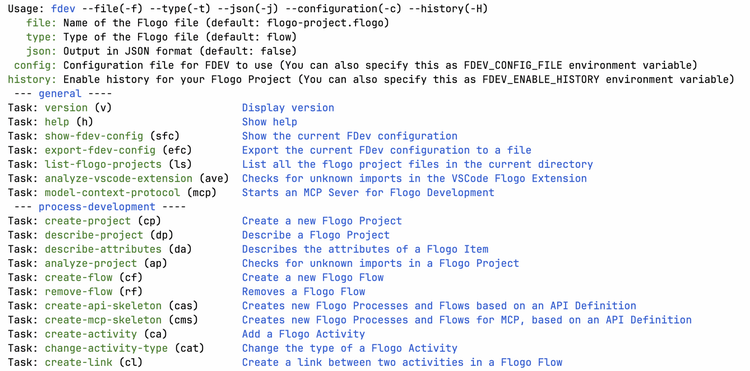Image resolution: width=750 pixels, height=371 pixels.
Task: Click 'Change the type of a Flogo Activity'
Action: 350,348
